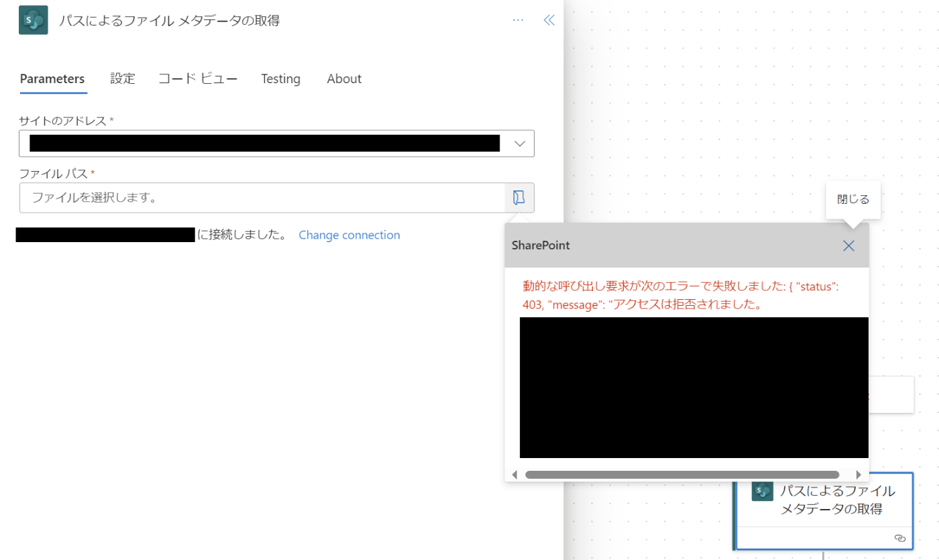
Task: Click the SharePoint popup title text
Action: (x=541, y=245)
